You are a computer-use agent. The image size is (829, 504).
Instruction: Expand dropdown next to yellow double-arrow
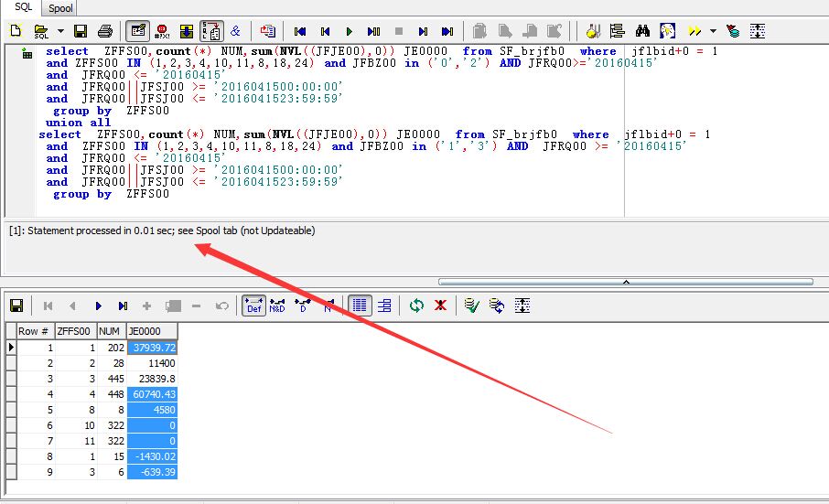713,31
